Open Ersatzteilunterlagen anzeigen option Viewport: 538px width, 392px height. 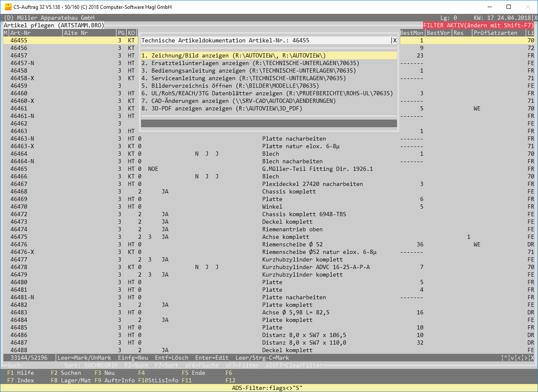[x=250, y=63]
